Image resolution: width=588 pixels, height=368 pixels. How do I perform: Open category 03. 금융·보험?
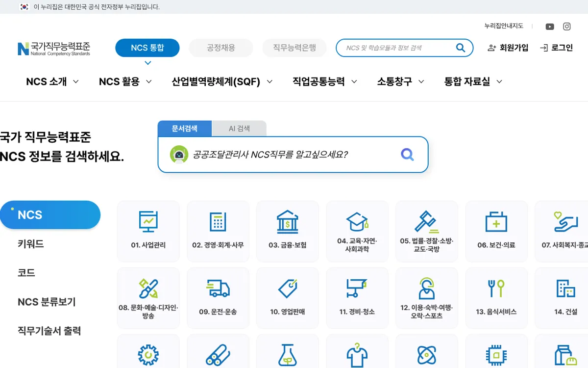(288, 231)
